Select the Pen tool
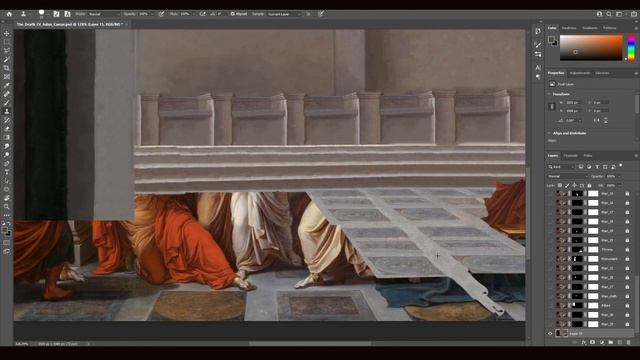 (7, 164)
